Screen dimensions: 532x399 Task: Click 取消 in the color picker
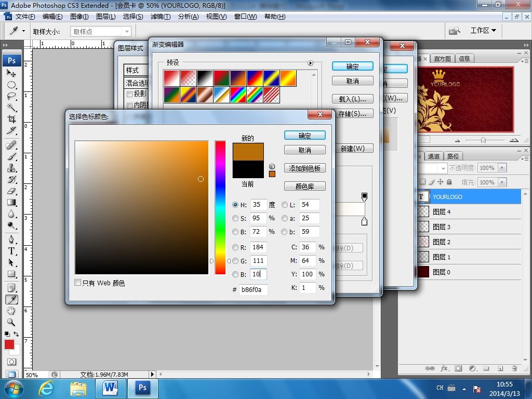304,150
